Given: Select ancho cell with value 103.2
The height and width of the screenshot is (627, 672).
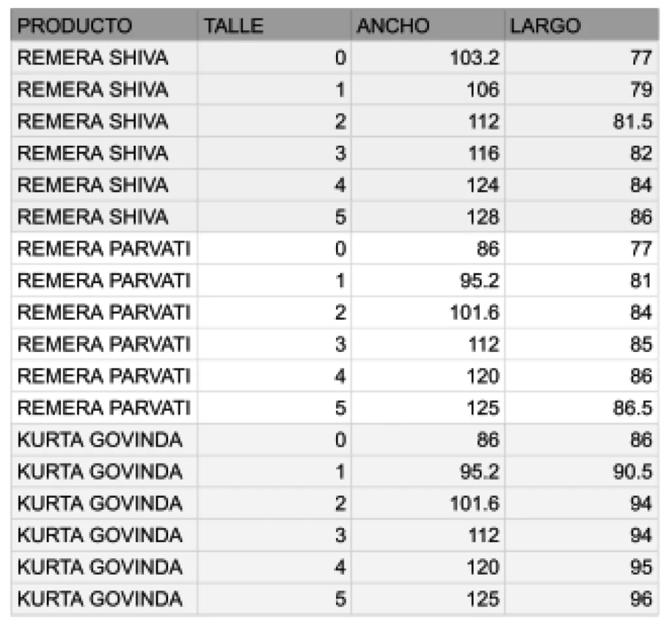Looking at the screenshot, I should [428, 58].
